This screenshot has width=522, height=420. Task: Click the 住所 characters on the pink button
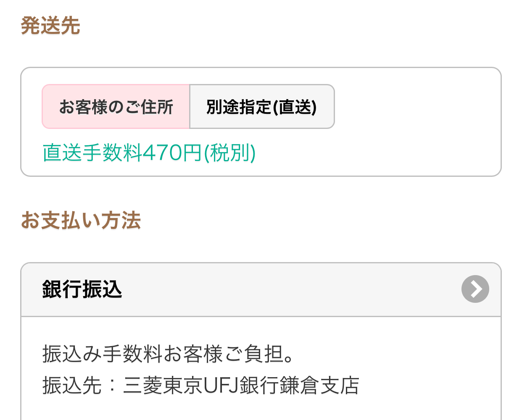pos(157,107)
